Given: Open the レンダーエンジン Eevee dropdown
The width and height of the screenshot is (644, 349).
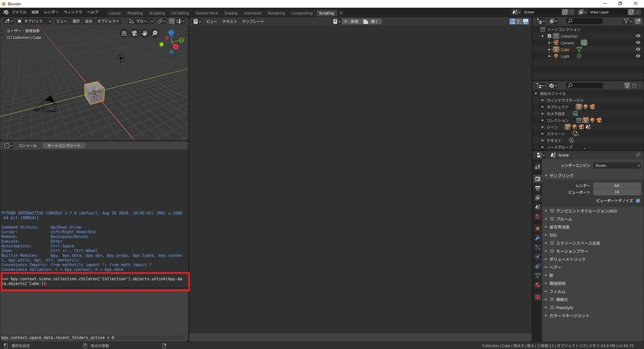Looking at the screenshot, I should 617,165.
